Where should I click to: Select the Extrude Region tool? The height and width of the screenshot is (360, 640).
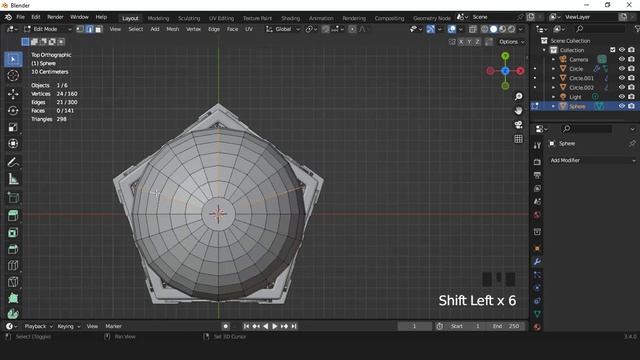click(x=13, y=216)
